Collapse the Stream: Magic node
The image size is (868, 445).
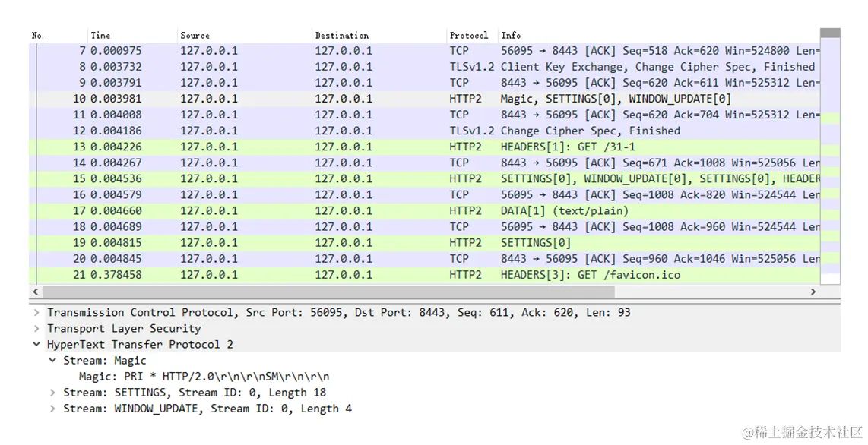click(52, 361)
